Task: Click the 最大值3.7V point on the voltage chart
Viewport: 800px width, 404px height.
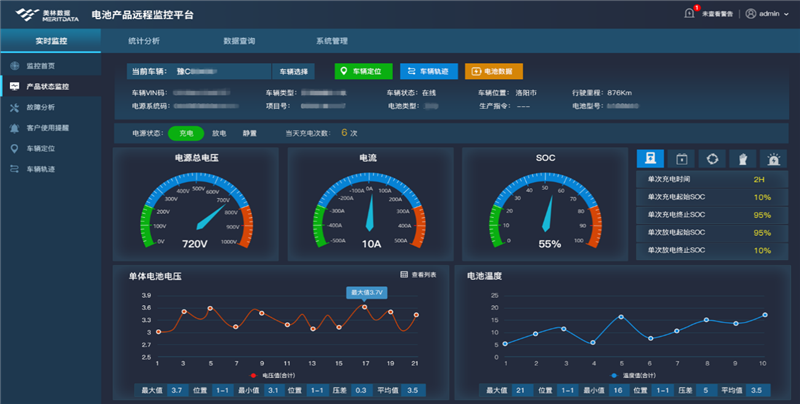Action: pyautogui.click(x=365, y=308)
